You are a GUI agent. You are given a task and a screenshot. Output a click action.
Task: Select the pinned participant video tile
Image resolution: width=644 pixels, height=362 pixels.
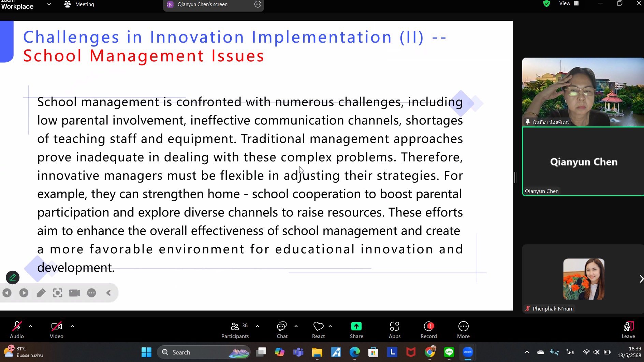click(583, 92)
